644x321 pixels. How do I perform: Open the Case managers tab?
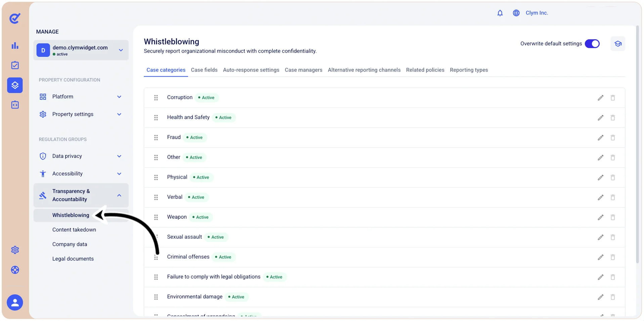(303, 70)
